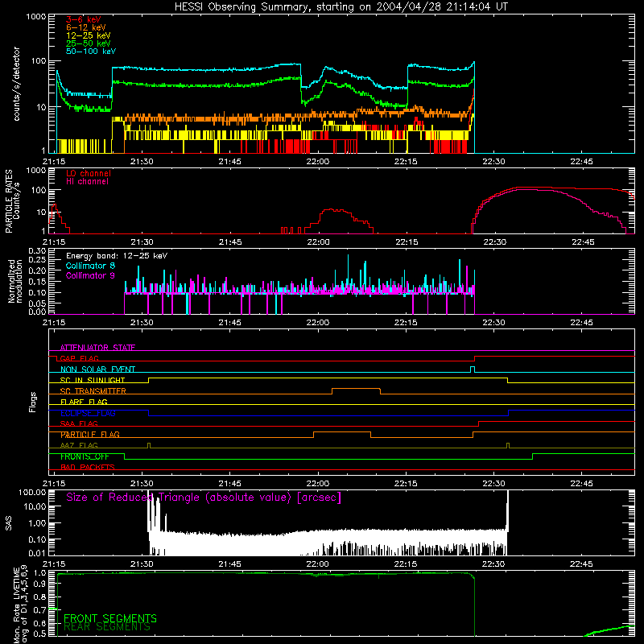Viewport: 644px width, 644px height.
Task: Select the Collimator 8 legend entry
Action: coord(90,266)
